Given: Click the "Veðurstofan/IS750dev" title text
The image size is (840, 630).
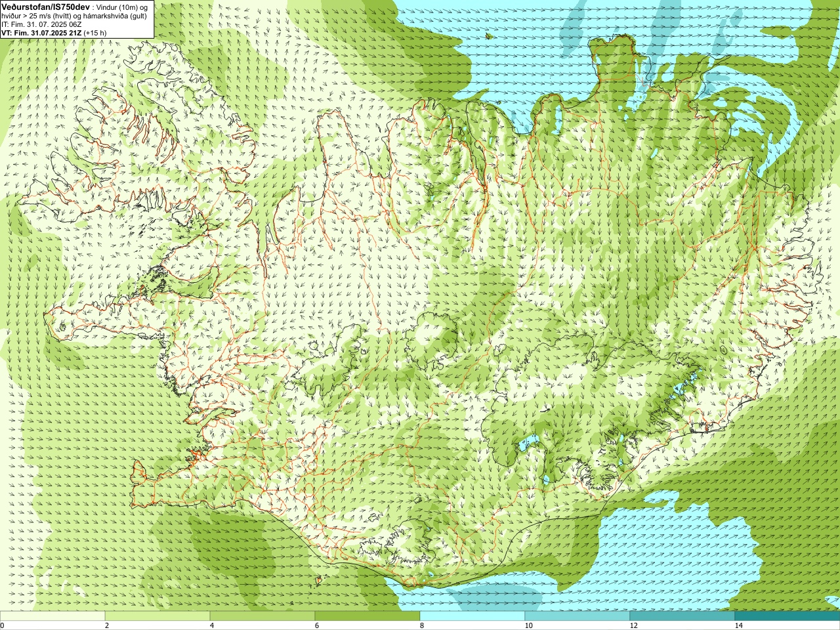Looking at the screenshot, I should point(46,7).
